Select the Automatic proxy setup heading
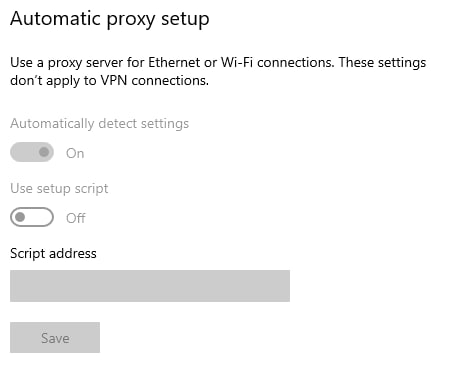Image resolution: width=456 pixels, height=380 pixels. [110, 19]
